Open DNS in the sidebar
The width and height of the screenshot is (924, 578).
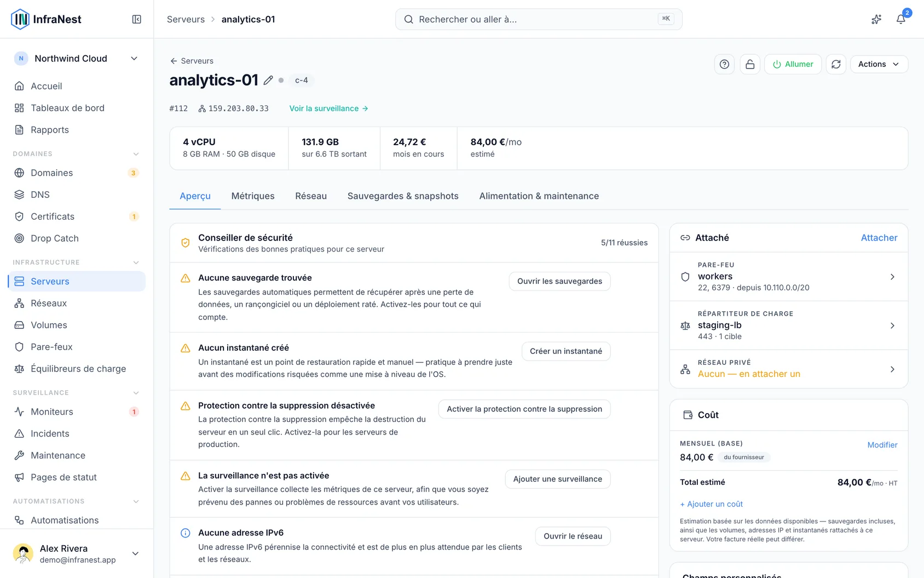pos(77,194)
